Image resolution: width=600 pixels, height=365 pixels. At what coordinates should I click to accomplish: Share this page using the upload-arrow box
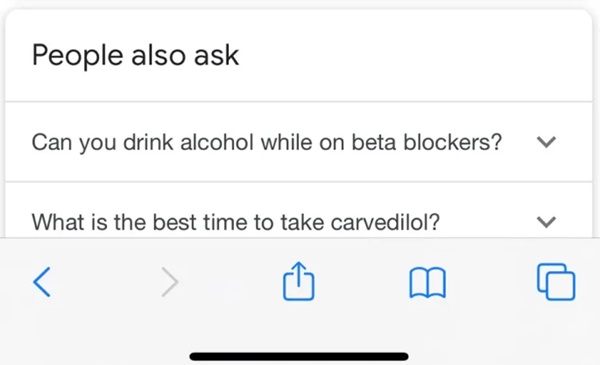(x=298, y=281)
